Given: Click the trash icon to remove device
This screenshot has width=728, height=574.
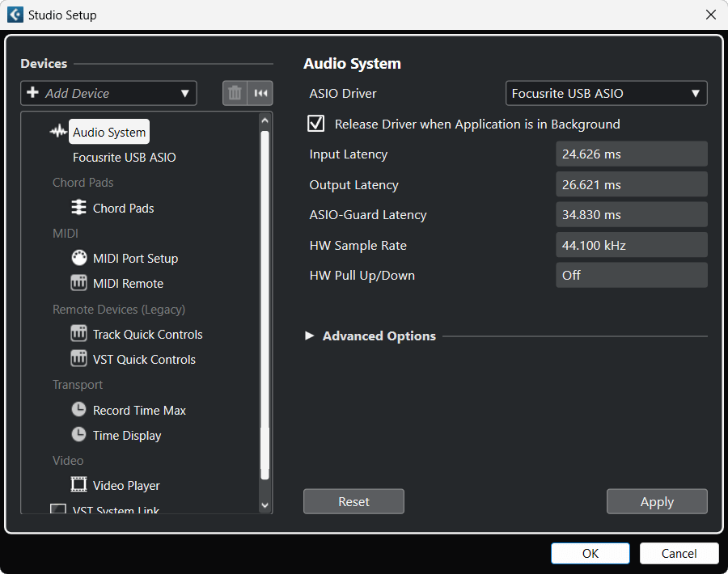Looking at the screenshot, I should click(x=235, y=93).
